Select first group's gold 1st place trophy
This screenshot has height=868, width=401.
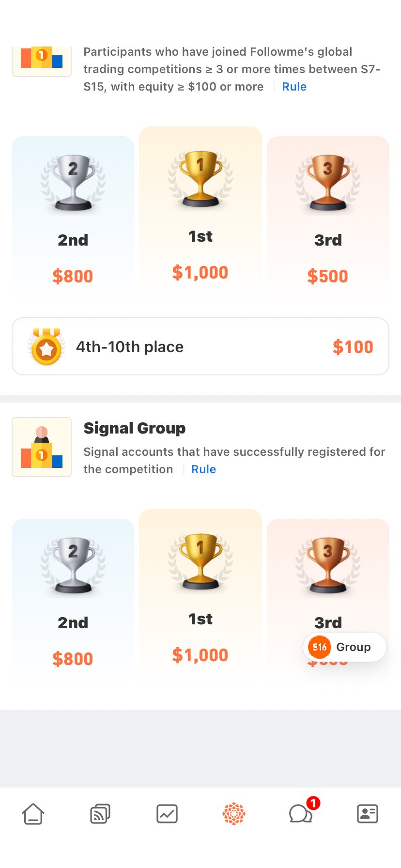coord(200,179)
